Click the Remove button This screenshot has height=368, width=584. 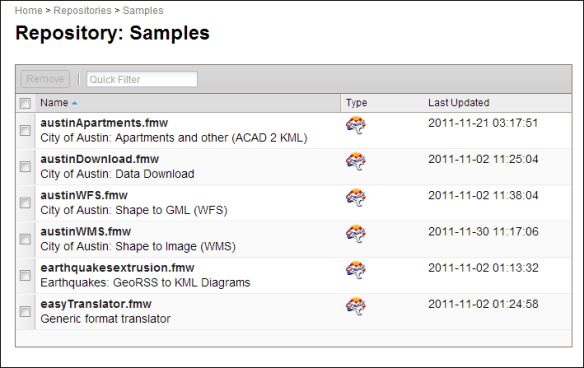(x=45, y=79)
